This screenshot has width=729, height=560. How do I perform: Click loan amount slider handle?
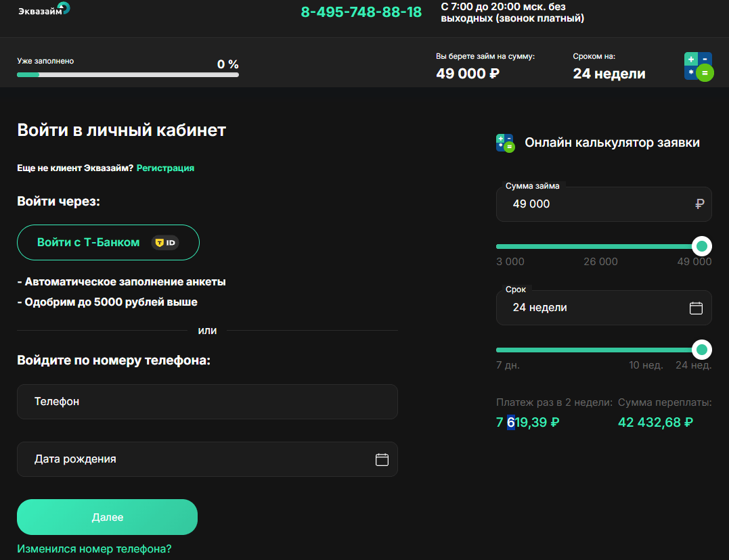tap(702, 246)
